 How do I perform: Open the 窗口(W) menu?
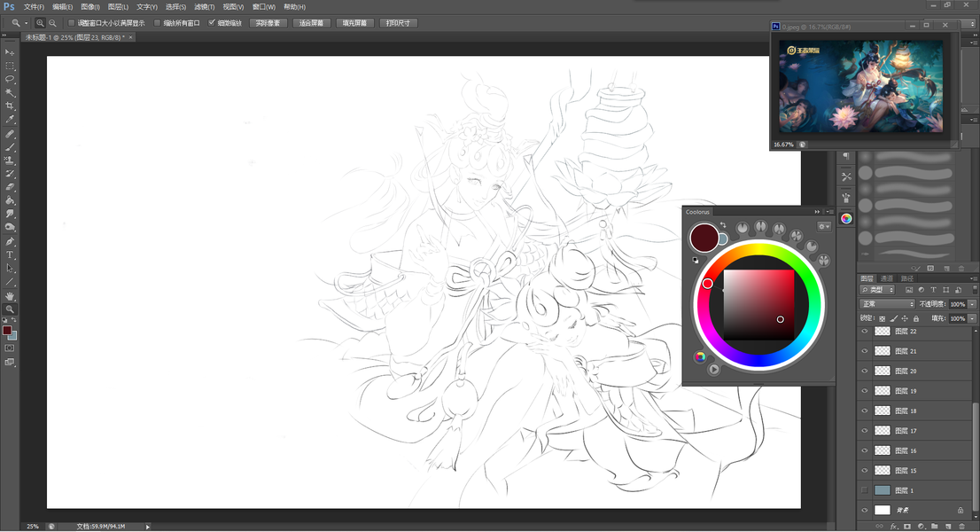[x=264, y=7]
